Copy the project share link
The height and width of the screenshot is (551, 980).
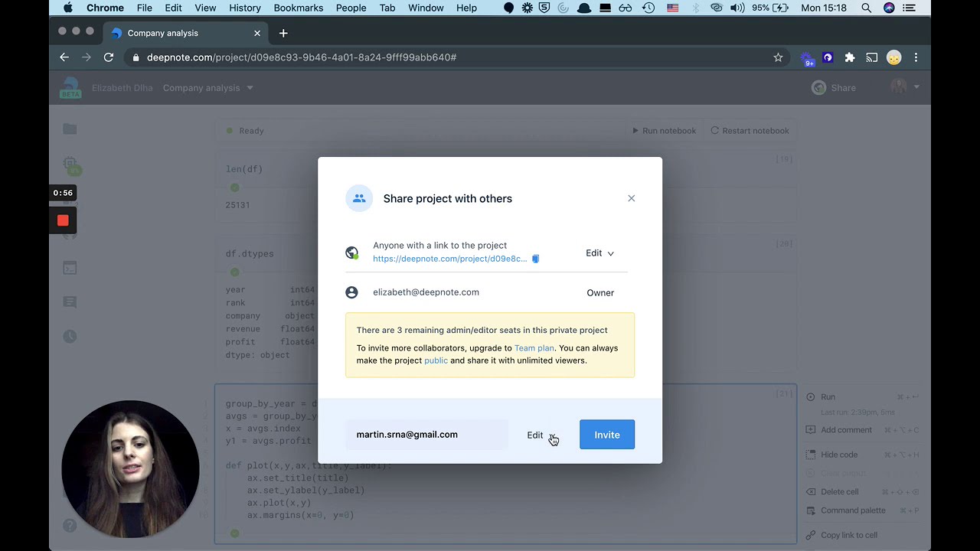[535, 259]
